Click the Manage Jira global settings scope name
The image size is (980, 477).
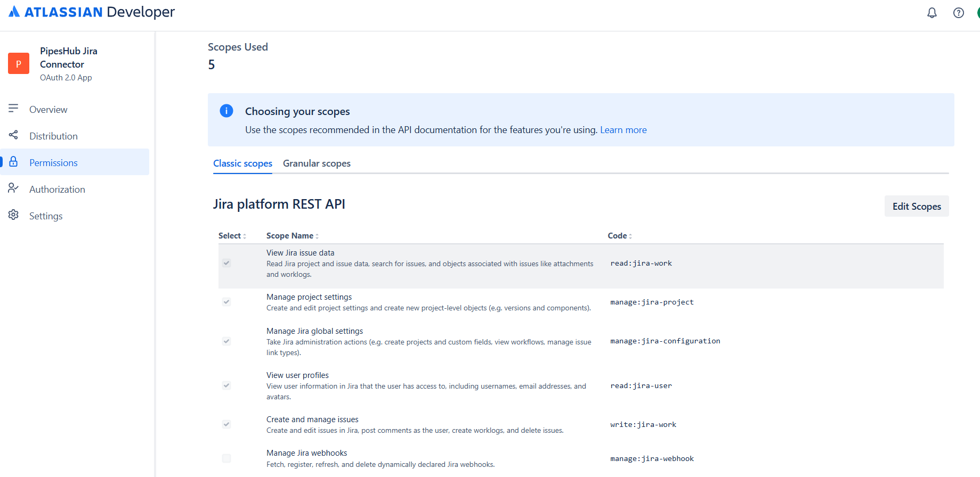(x=314, y=331)
